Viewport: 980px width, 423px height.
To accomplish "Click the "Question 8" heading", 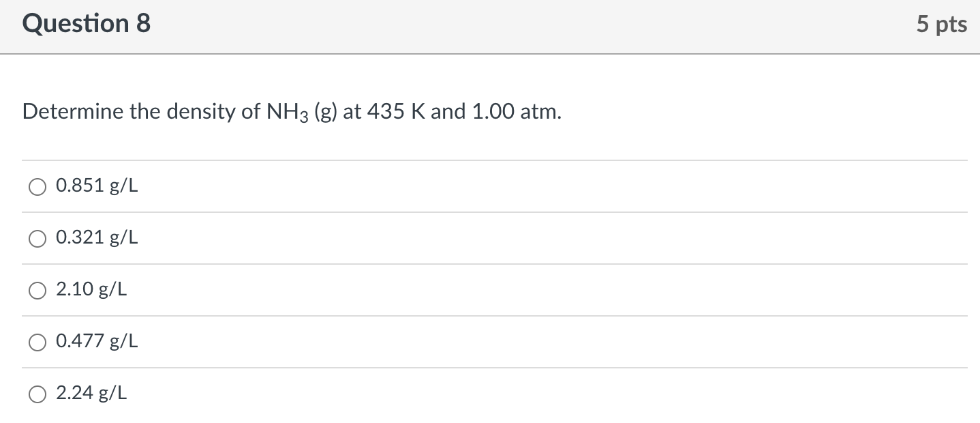I will [87, 24].
